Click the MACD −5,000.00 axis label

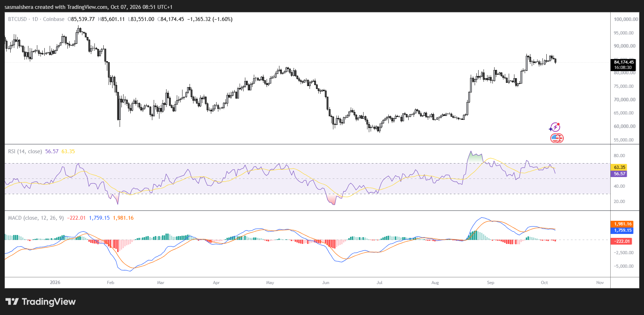[624, 266]
